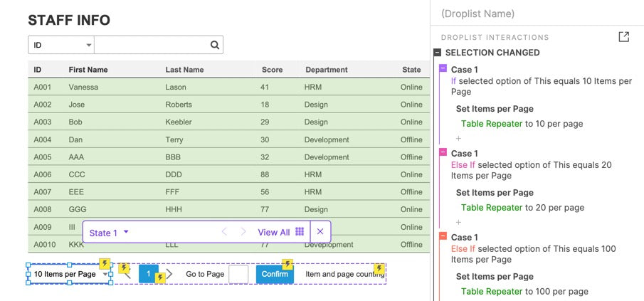The image size is (644, 301).
Task: Select the Droplist Interactions panel label
Action: coord(495,38)
